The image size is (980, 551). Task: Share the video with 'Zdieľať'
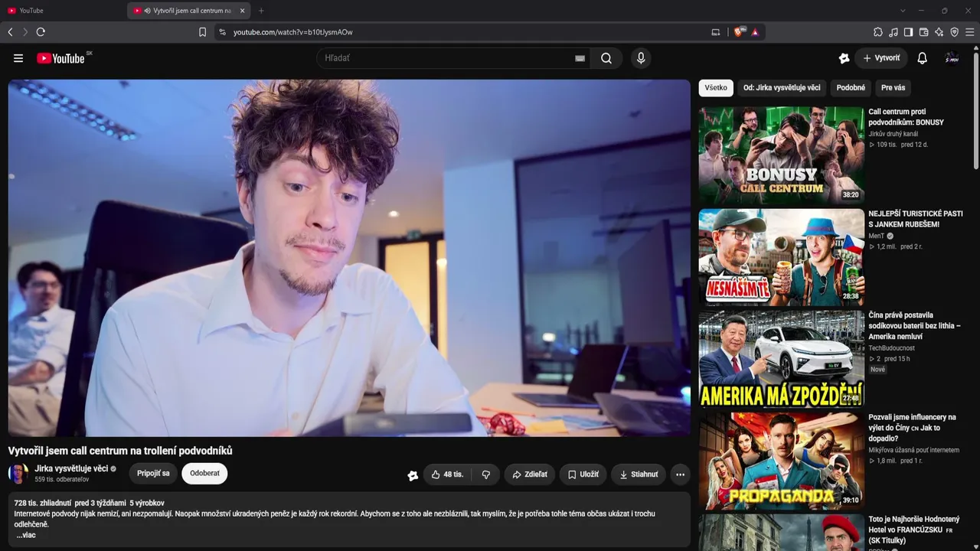point(530,474)
